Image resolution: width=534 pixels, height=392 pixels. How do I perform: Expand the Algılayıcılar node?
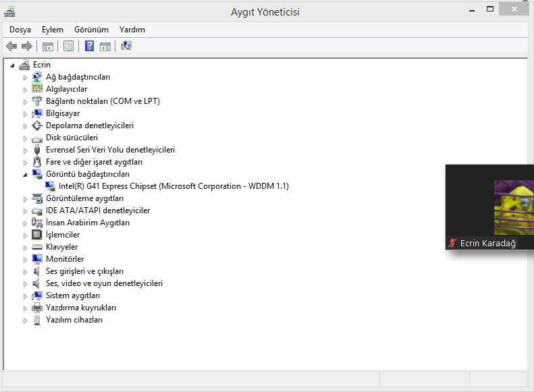(25, 90)
